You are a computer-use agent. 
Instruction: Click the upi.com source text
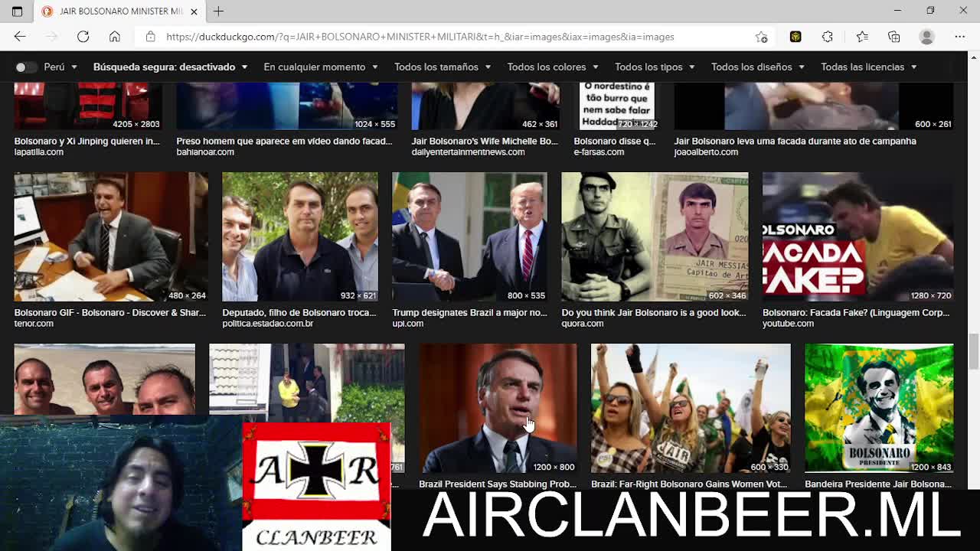407,323
